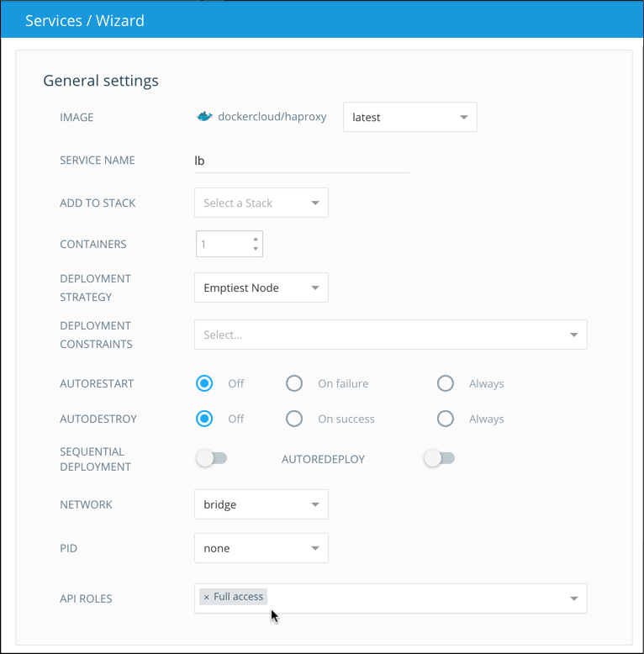Expand the Emptiest Node deployment strategy dropdown

point(261,287)
